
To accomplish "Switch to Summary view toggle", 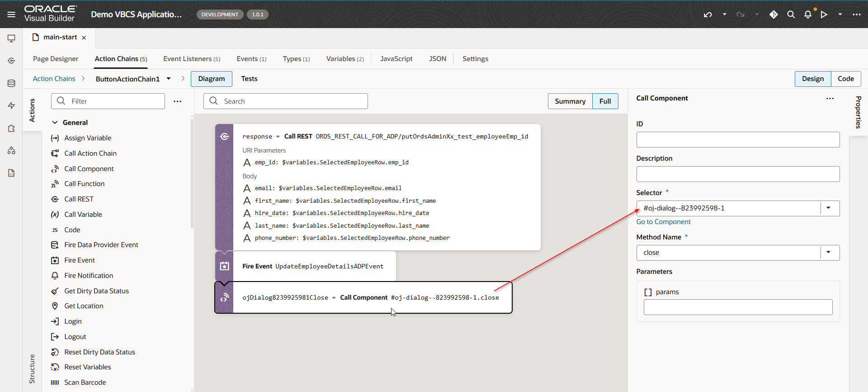I will coord(570,101).
